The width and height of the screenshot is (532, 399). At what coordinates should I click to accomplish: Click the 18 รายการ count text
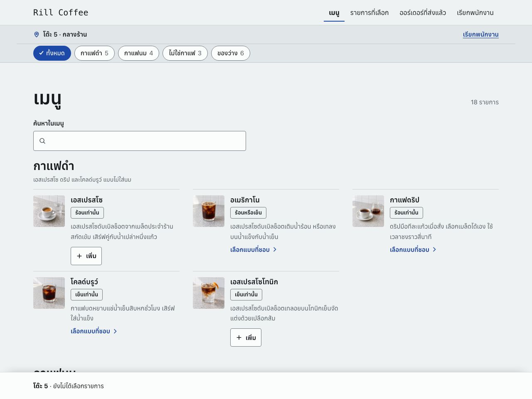(x=485, y=102)
